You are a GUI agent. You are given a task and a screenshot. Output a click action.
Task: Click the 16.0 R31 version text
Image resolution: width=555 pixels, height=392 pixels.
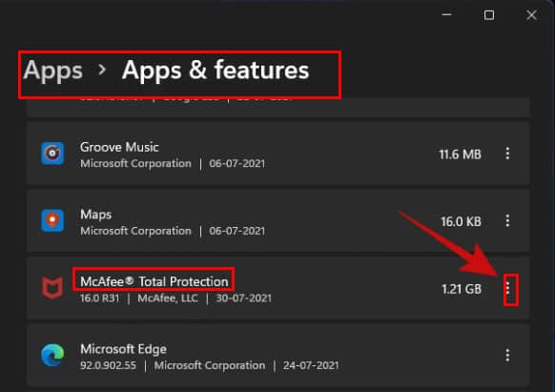99,299
